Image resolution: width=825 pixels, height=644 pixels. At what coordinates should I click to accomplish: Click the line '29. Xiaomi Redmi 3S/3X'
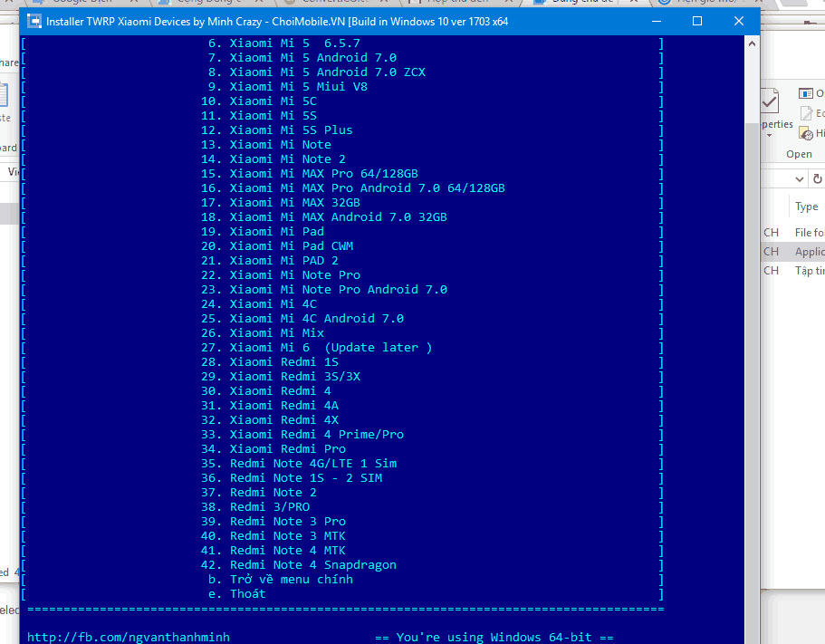(x=281, y=377)
